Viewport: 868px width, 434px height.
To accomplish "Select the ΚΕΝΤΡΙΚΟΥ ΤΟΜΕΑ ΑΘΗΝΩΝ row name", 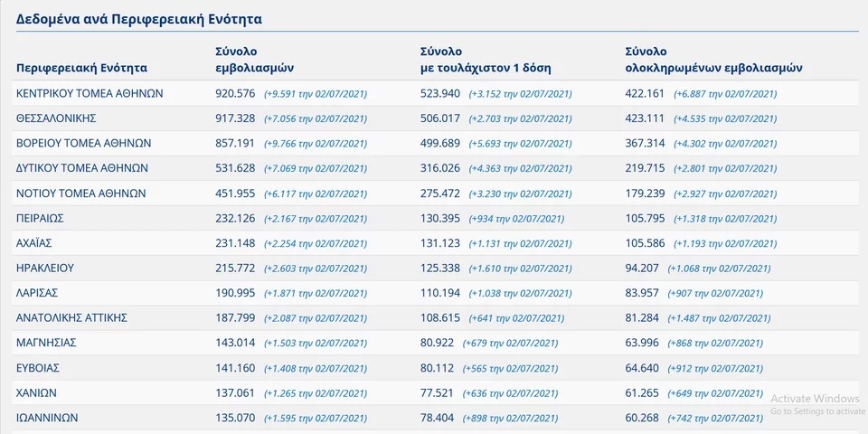I will pos(90,93).
